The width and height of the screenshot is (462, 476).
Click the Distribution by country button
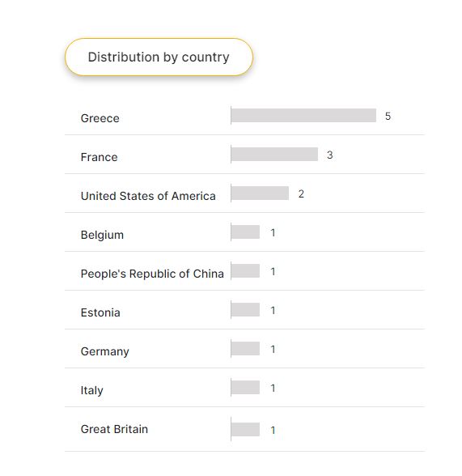click(159, 57)
